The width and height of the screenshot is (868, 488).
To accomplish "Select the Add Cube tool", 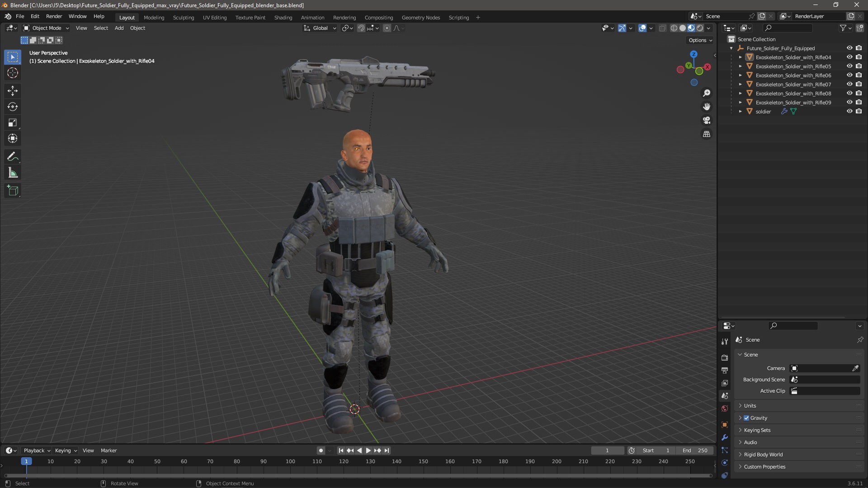I will click(13, 191).
